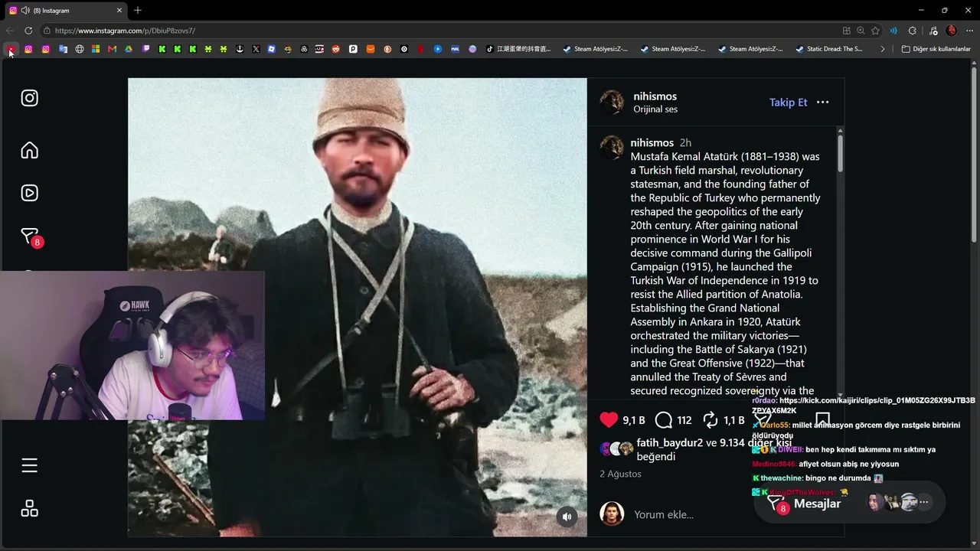Repost using the repost arrows icon
Viewport: 980px width, 551px height.
coord(710,419)
